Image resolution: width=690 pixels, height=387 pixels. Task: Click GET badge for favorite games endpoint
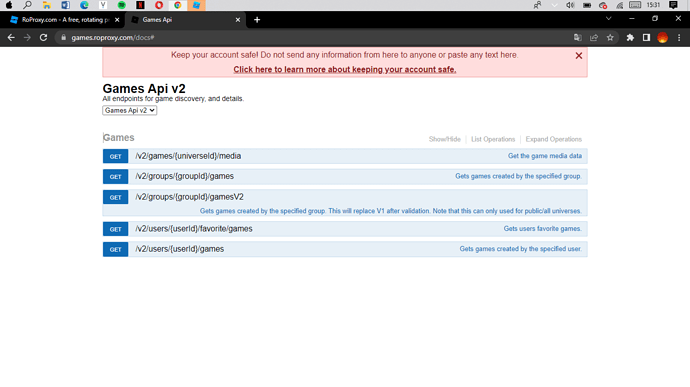[115, 229]
